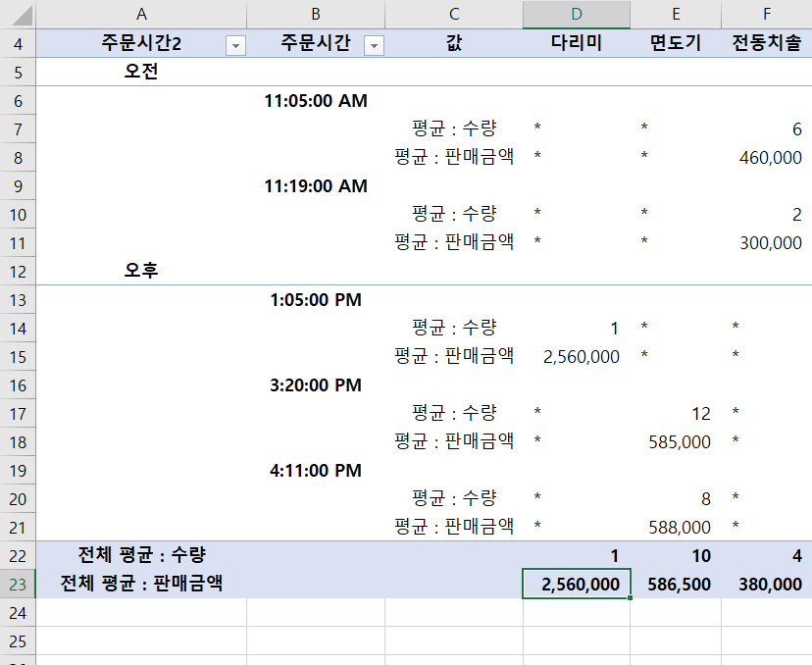
Task: Select the 전체 평균 : 수량 label cell
Action: click(141, 555)
